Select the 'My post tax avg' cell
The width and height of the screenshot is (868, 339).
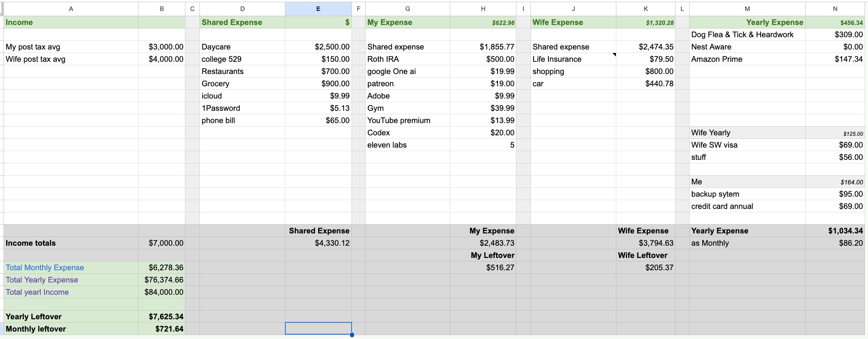pyautogui.click(x=71, y=47)
